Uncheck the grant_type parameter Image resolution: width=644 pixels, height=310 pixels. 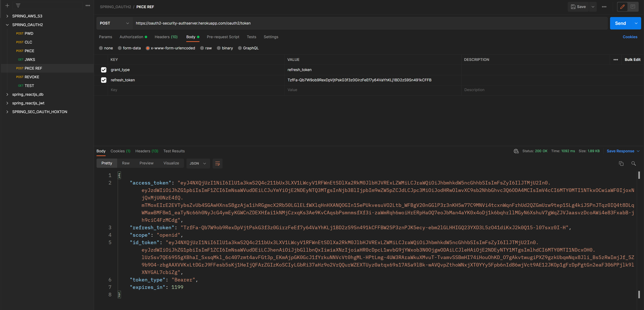[x=103, y=70]
